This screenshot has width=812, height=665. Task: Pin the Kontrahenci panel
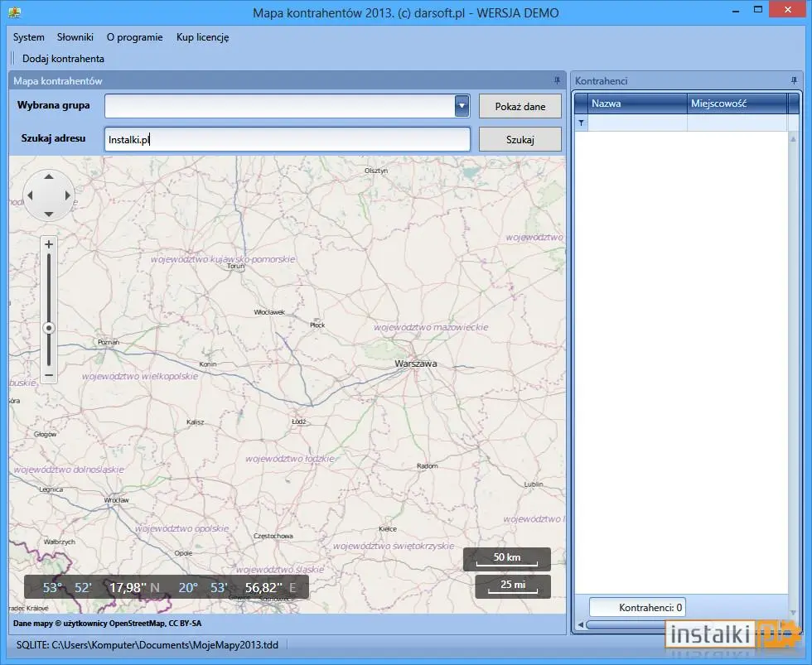794,80
